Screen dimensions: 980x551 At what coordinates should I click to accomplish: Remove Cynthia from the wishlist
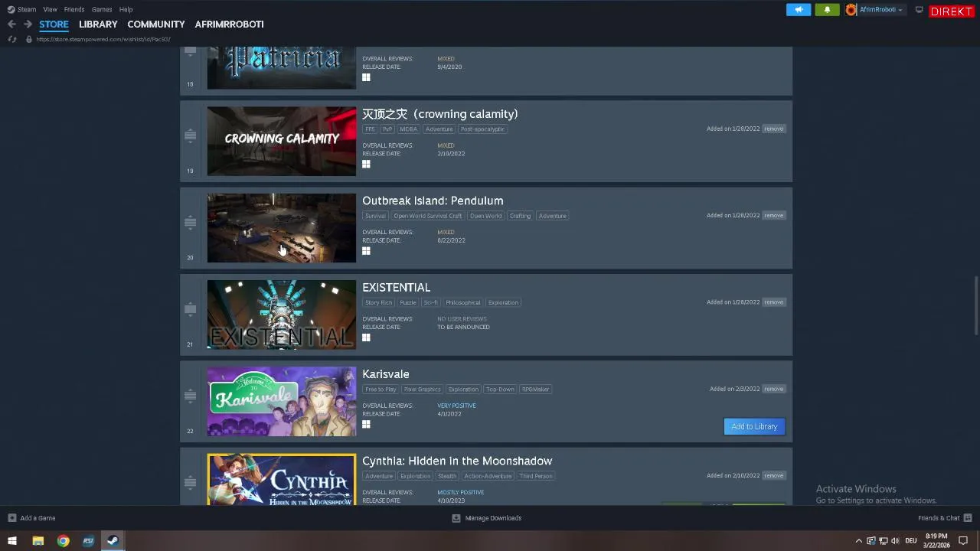(x=773, y=475)
